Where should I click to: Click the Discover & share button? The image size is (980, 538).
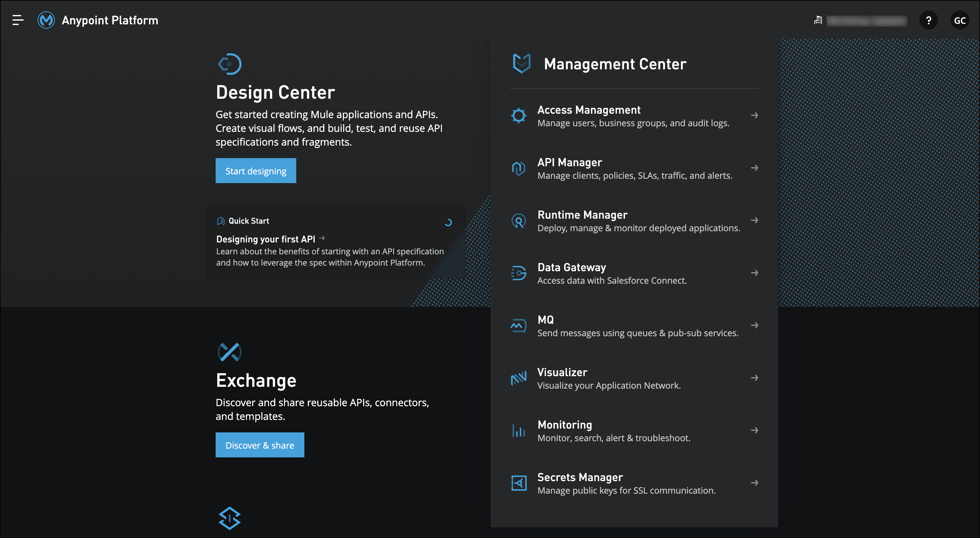259,445
